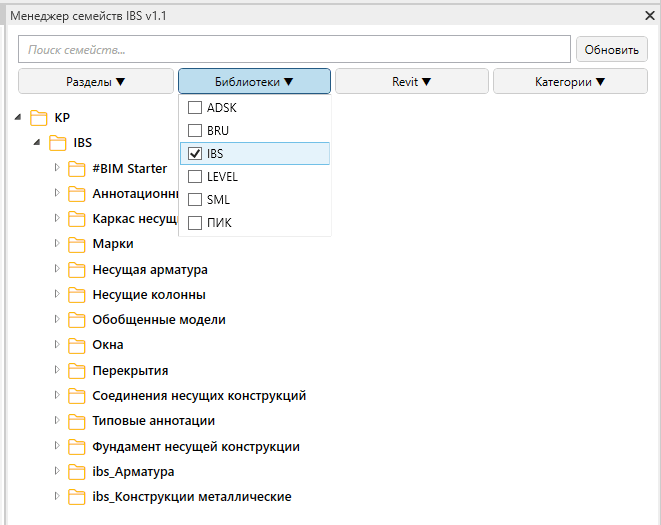The width and height of the screenshot is (661, 525).
Task: Collapse the KP tree node arrow
Action: pos(18,117)
